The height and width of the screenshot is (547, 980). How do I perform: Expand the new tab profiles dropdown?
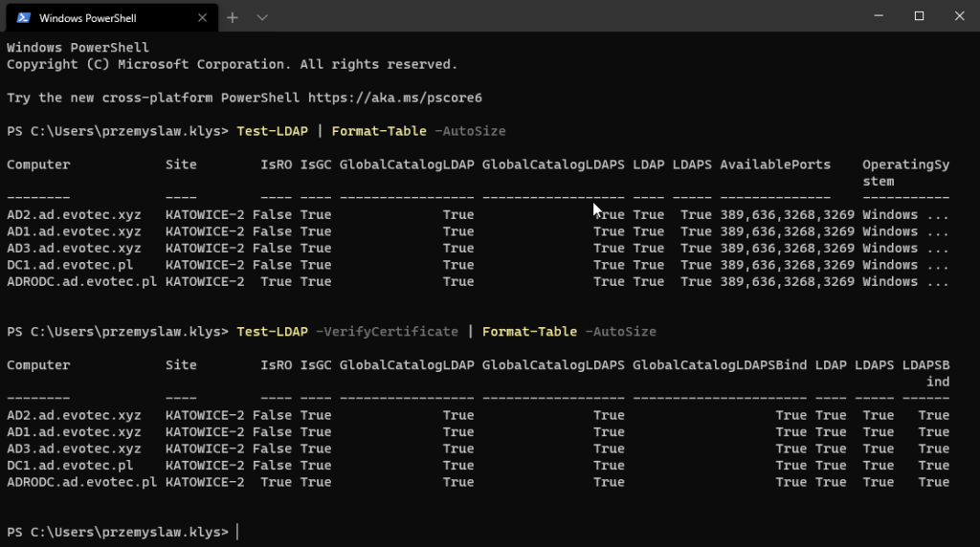click(262, 17)
